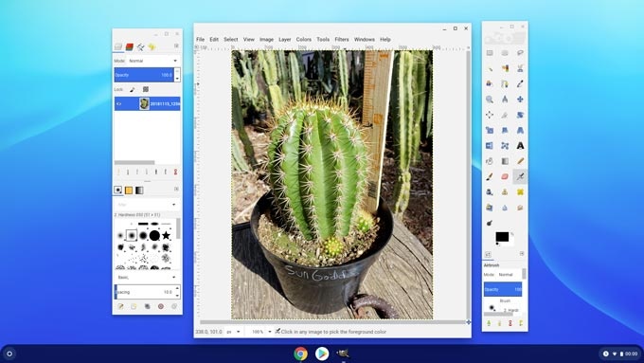
Task: Select the Scale tool
Action: pyautogui.click(x=490, y=130)
